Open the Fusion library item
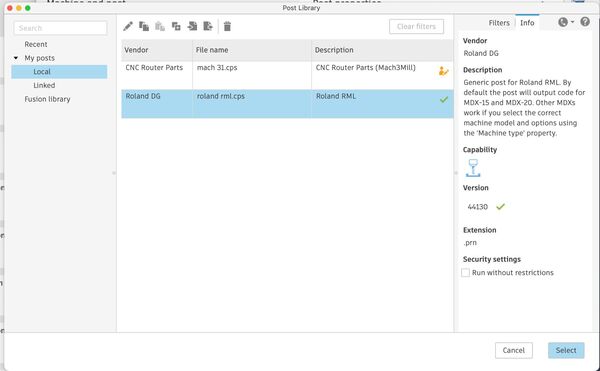Screen dimensions: 600x371 pos(47,99)
